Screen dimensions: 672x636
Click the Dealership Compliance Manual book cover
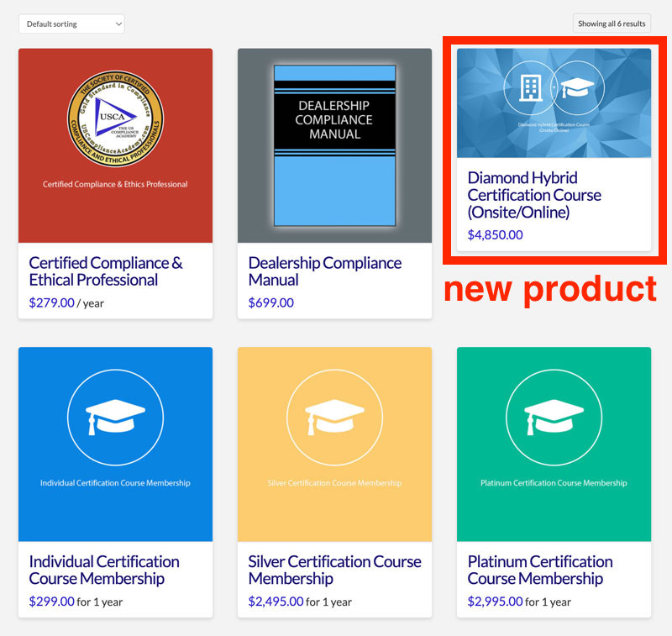click(x=334, y=145)
